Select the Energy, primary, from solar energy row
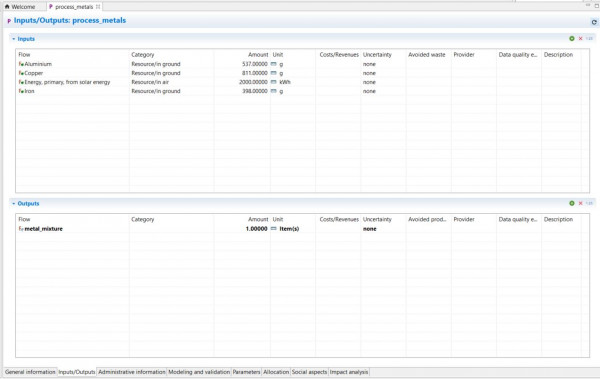 click(302, 82)
